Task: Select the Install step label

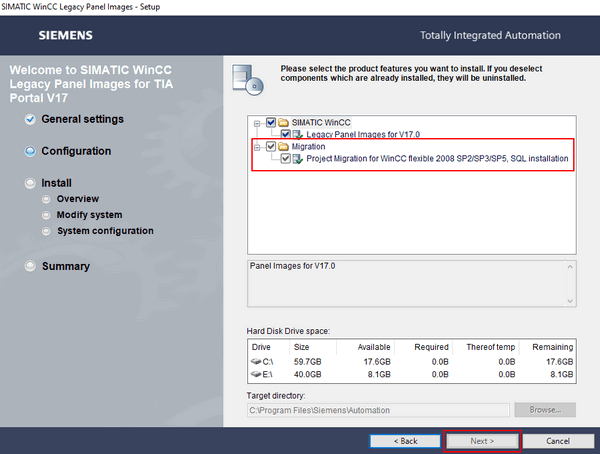Action: tap(56, 183)
